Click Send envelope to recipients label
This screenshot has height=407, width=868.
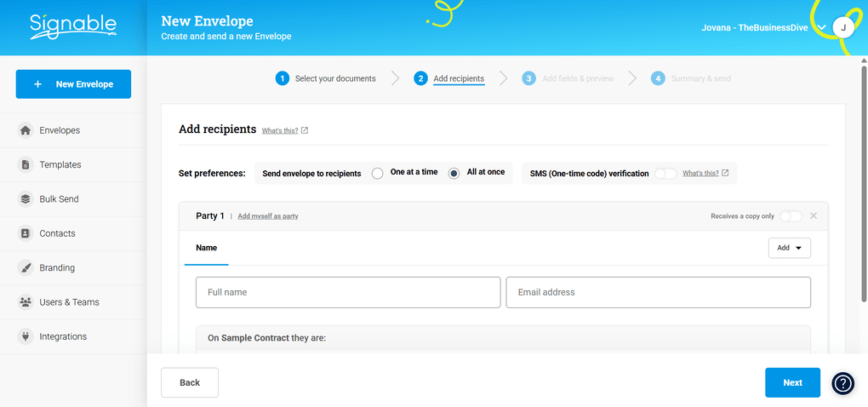point(311,174)
